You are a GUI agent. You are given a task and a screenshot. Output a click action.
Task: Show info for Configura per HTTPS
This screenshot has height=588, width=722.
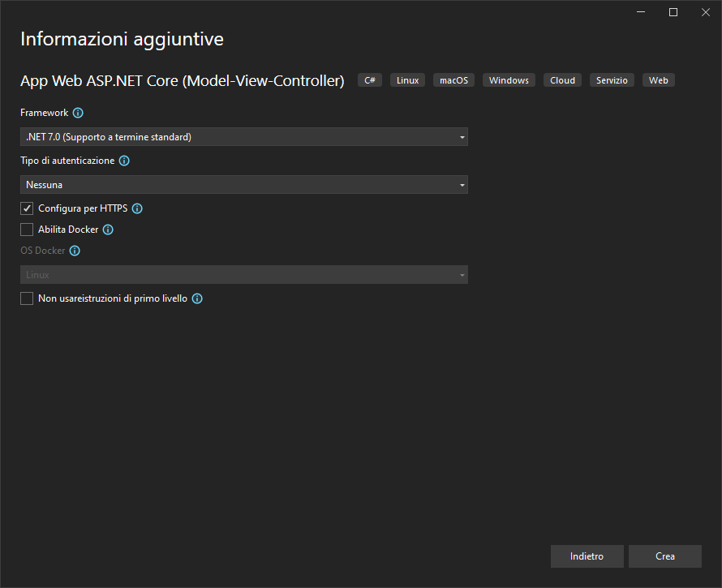coord(137,208)
